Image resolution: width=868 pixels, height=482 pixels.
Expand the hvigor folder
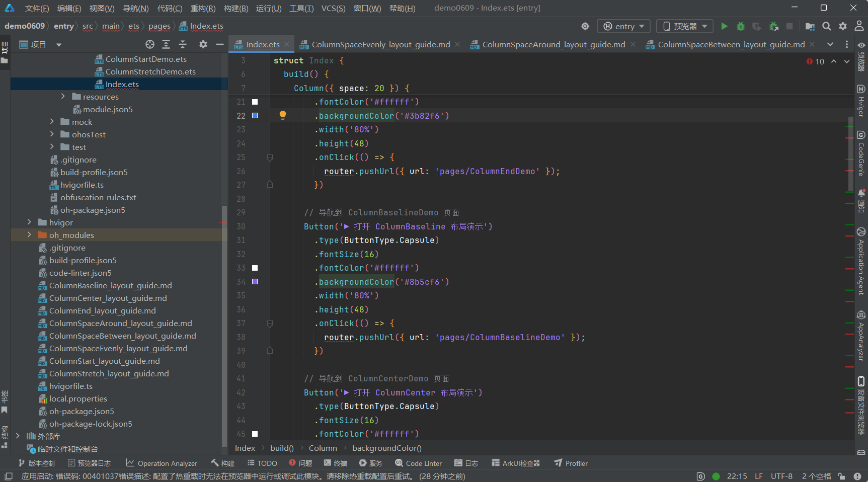click(x=29, y=222)
